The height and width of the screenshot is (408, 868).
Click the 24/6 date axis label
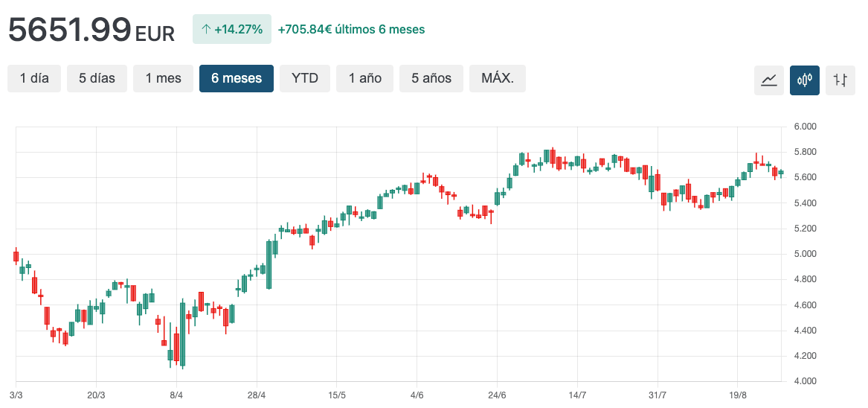point(497,395)
